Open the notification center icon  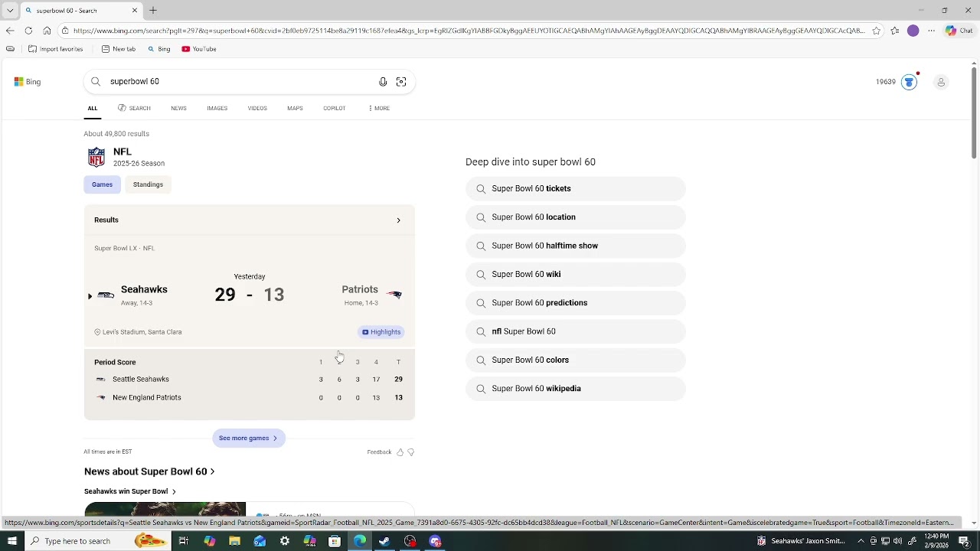click(x=965, y=541)
